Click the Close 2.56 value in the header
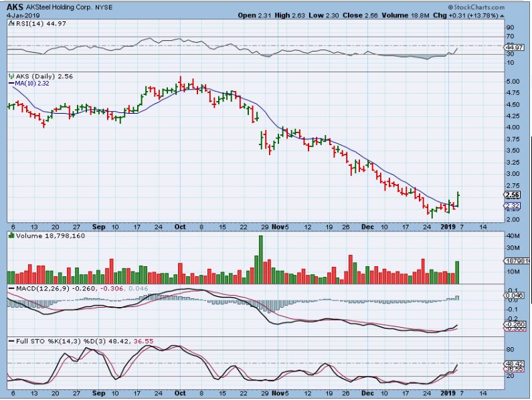 pos(360,15)
